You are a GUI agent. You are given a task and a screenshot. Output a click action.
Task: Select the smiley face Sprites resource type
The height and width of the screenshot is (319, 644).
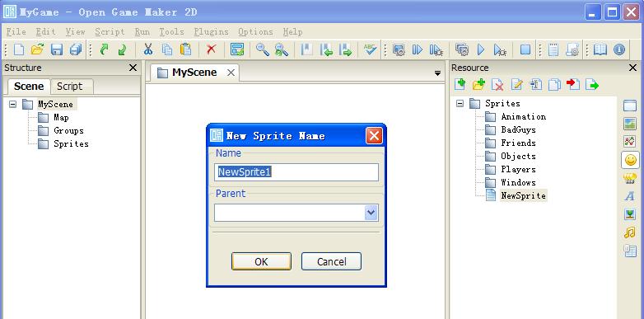point(630,160)
